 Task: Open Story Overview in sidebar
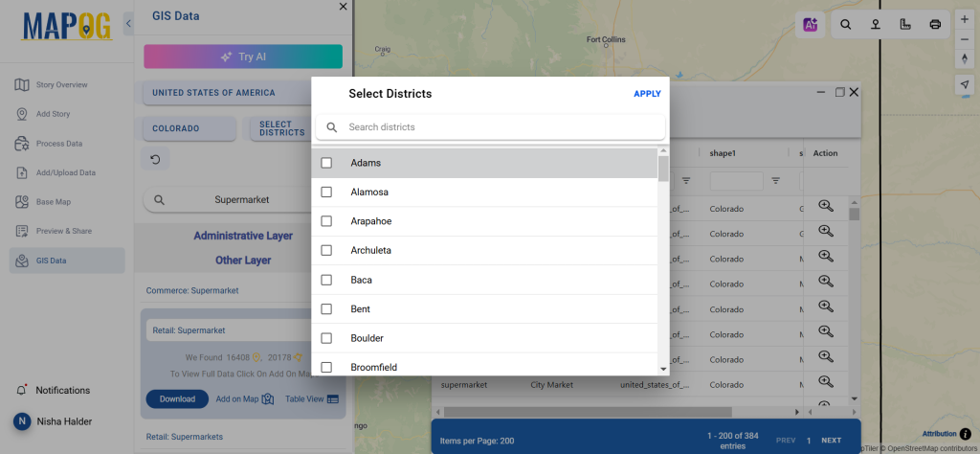pos(61,85)
